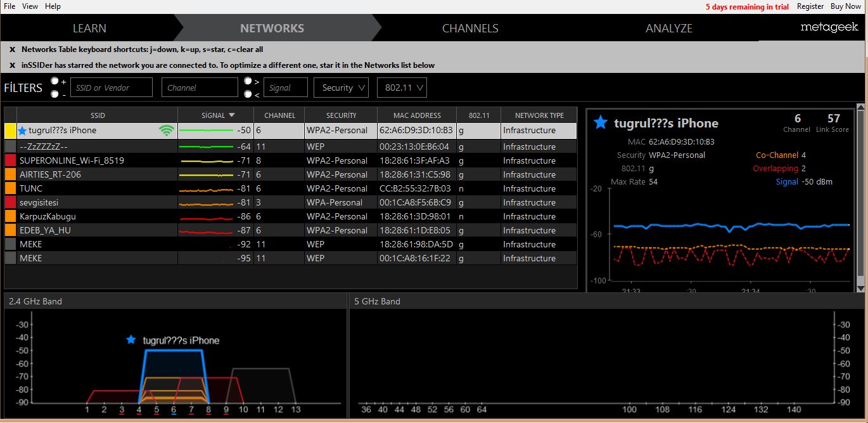Switch to the NETWORKS tab

tap(272, 28)
